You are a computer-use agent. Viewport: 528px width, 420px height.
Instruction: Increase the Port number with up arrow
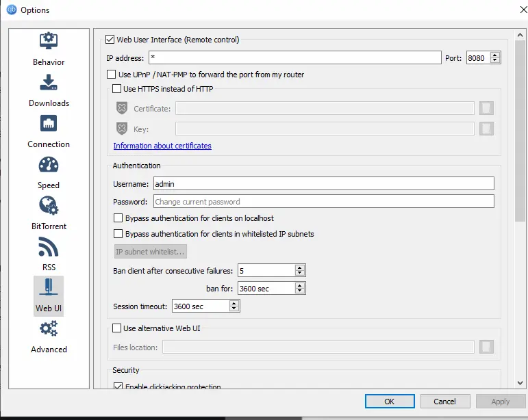(495, 55)
